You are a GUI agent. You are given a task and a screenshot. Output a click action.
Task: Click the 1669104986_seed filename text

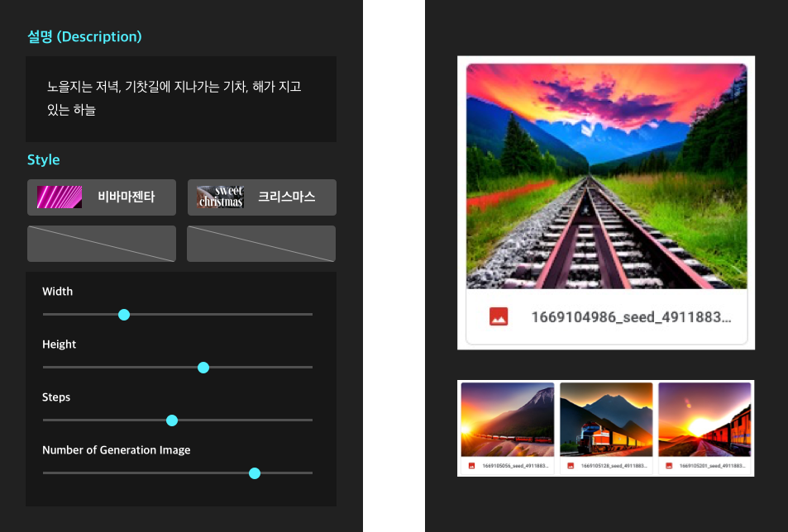coord(631,316)
